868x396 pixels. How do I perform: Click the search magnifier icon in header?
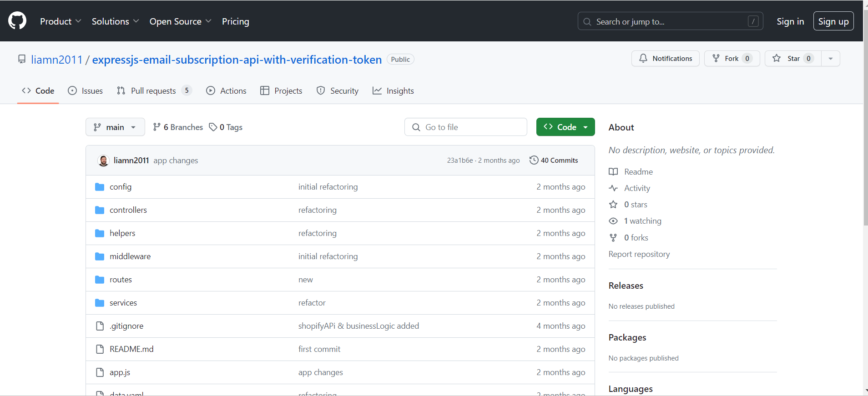pyautogui.click(x=587, y=22)
